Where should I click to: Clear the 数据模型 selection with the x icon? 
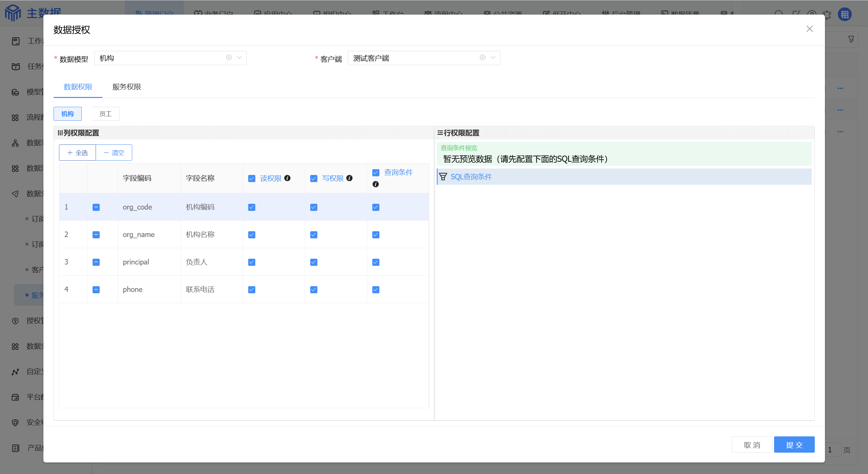point(229,58)
